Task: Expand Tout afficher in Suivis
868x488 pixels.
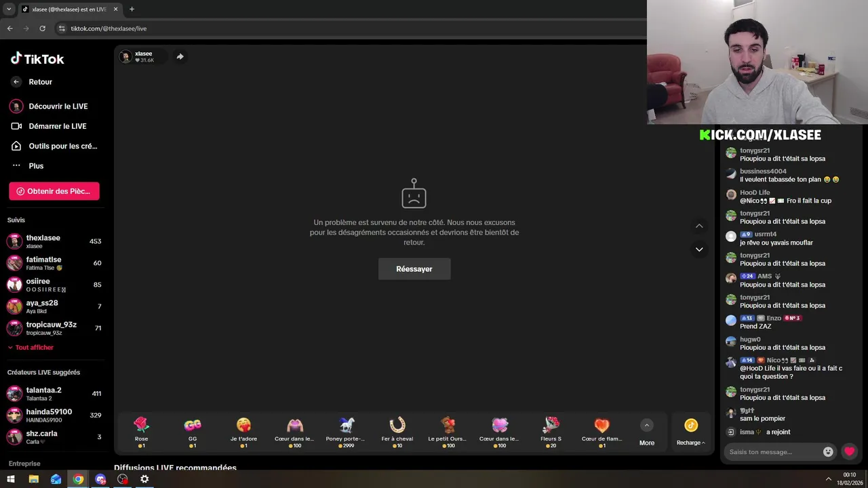Action: pos(31,348)
